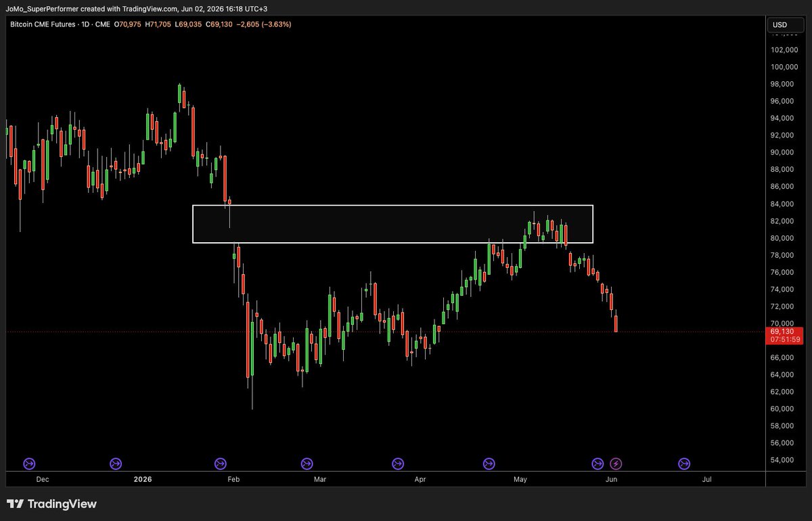Viewport: 812px width, 521px height.
Task: Click the lightning bolt icon near Jun
Action: [616, 463]
